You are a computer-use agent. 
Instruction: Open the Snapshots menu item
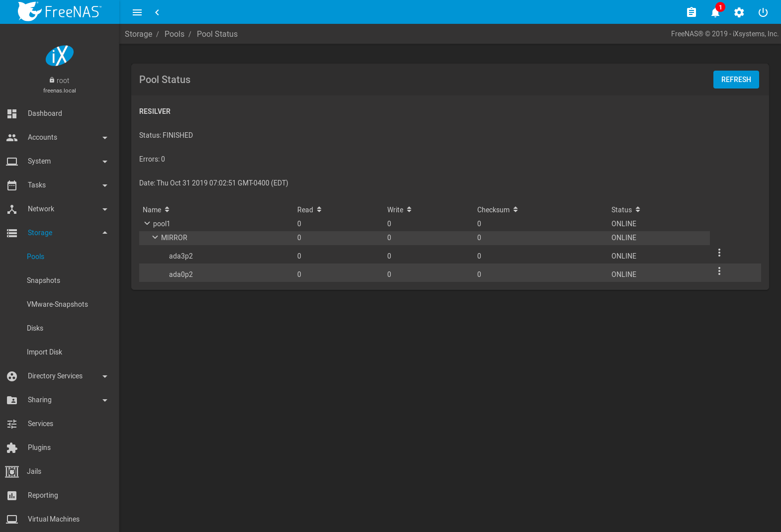click(43, 280)
